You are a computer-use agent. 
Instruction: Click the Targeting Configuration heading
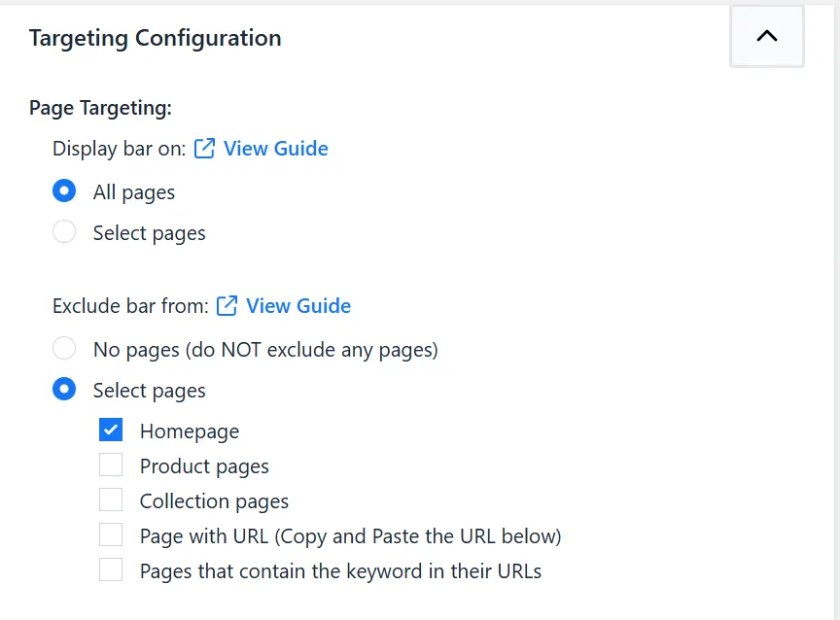tap(155, 38)
